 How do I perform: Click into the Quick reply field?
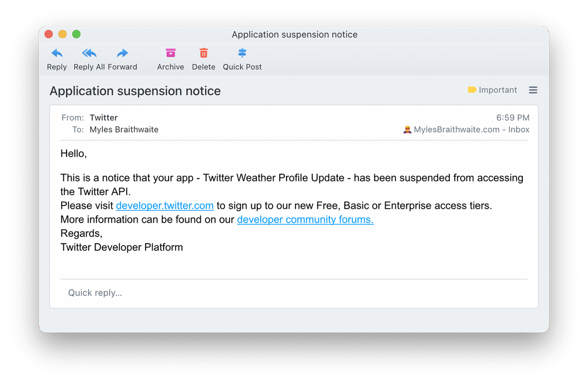[294, 293]
